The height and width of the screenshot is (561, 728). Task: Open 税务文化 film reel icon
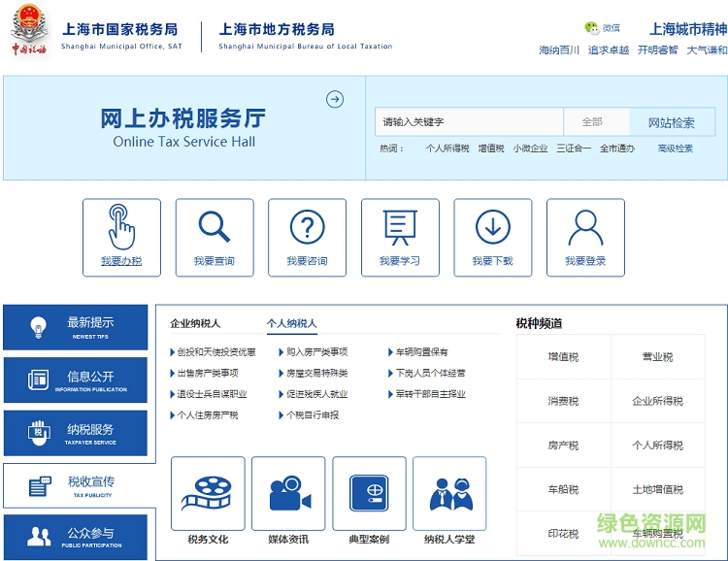[x=208, y=493]
